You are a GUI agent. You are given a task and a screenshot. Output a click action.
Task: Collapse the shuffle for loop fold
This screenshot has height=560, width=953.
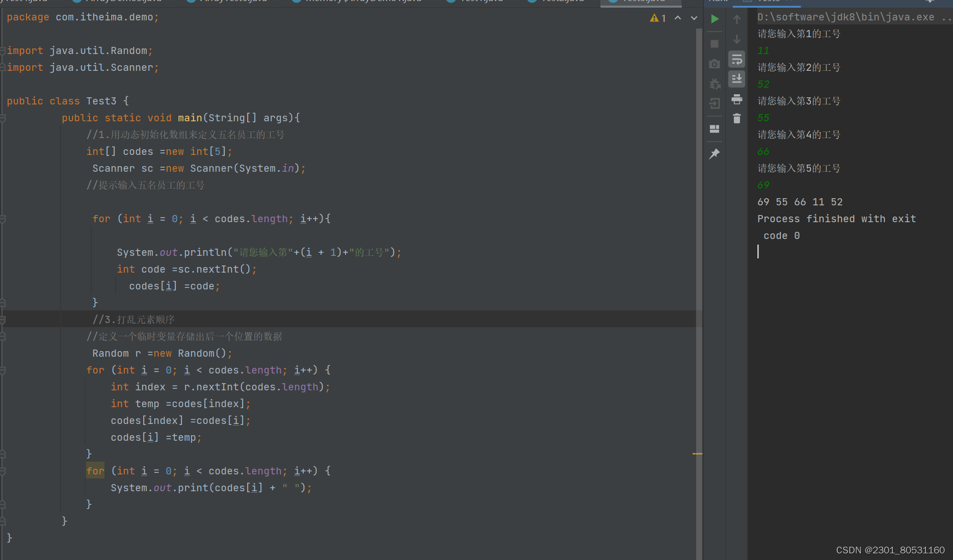[3, 370]
